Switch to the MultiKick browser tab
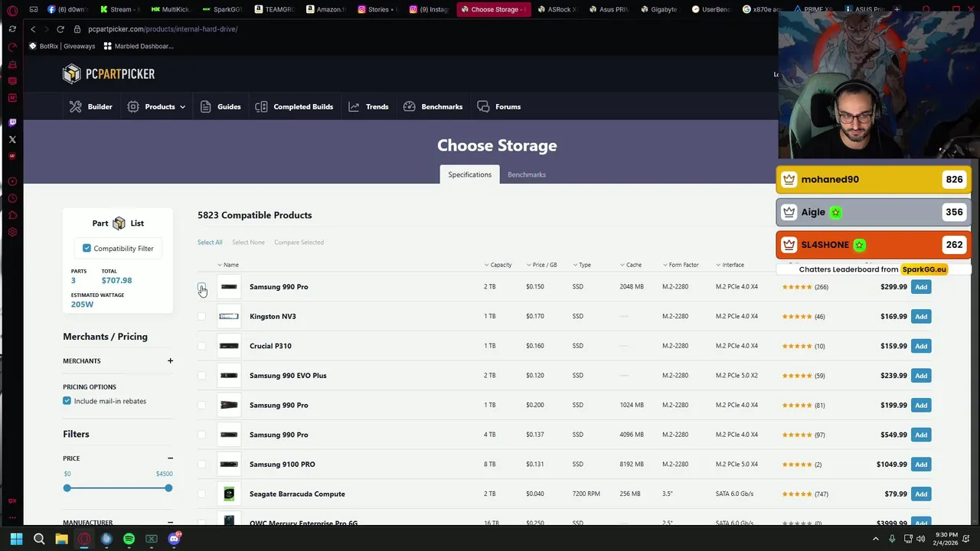Screen dimensions: 980x551 (x=170, y=9)
